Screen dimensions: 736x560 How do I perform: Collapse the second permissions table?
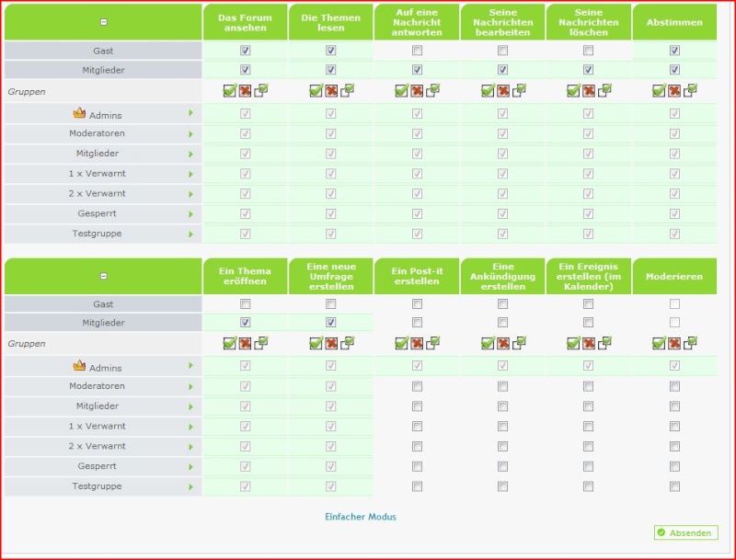click(104, 276)
